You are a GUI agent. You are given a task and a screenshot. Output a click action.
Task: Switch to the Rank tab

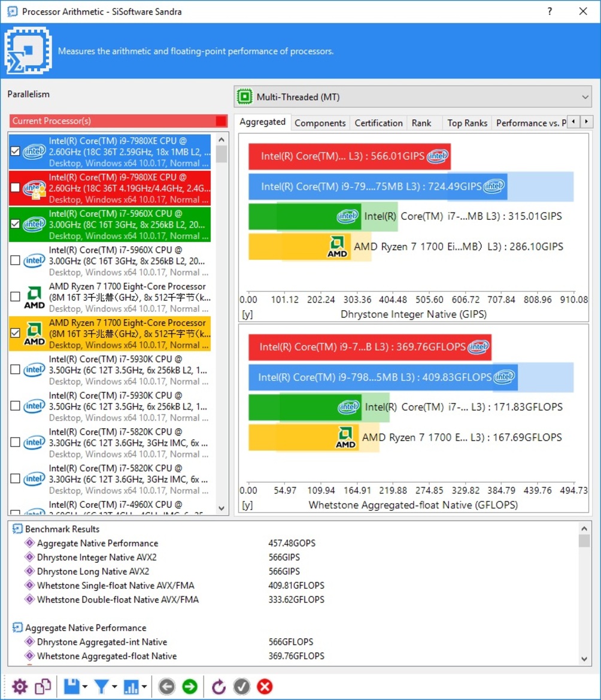(x=421, y=123)
